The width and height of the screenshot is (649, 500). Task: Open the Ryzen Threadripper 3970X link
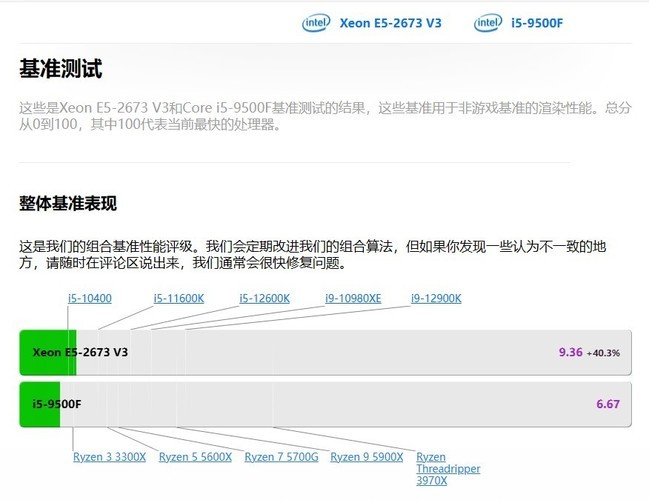pos(448,469)
